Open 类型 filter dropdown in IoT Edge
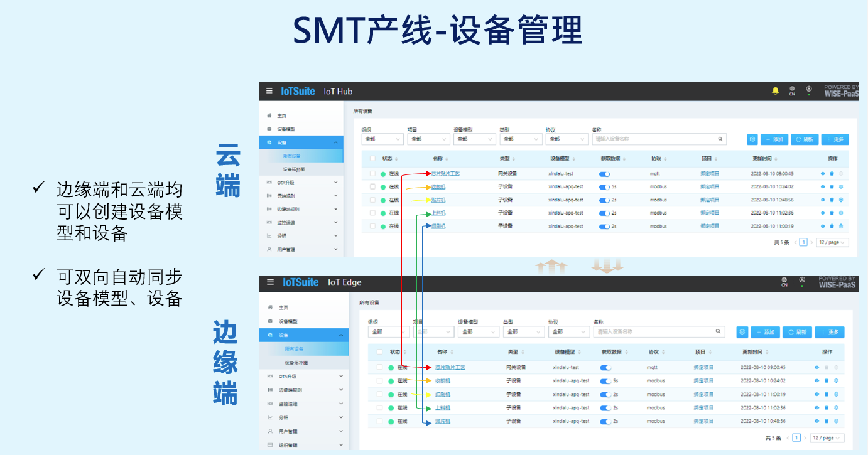868x455 pixels. tap(523, 332)
